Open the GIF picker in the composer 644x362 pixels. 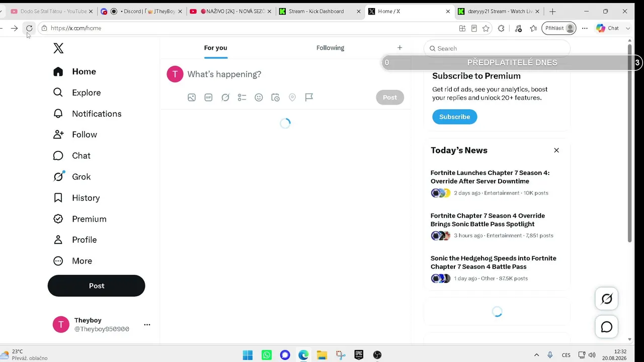pos(208,98)
